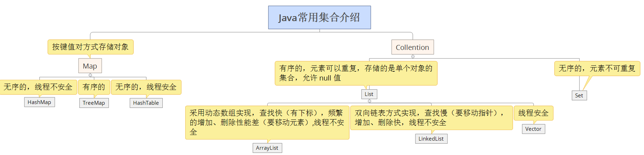Select the Map node
This screenshot has height=155, width=644.
click(x=90, y=66)
